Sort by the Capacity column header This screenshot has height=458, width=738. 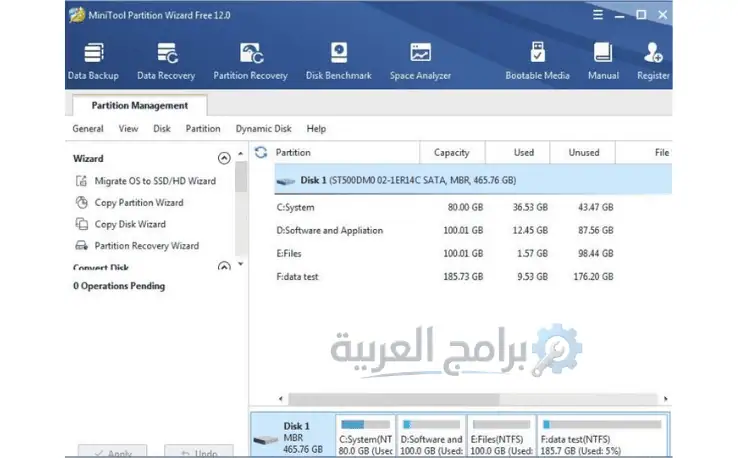point(452,153)
